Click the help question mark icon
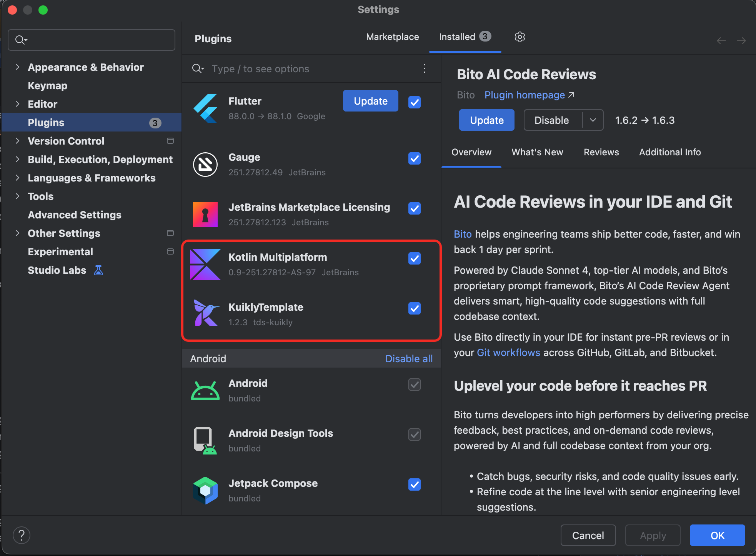The height and width of the screenshot is (556, 756). (22, 535)
